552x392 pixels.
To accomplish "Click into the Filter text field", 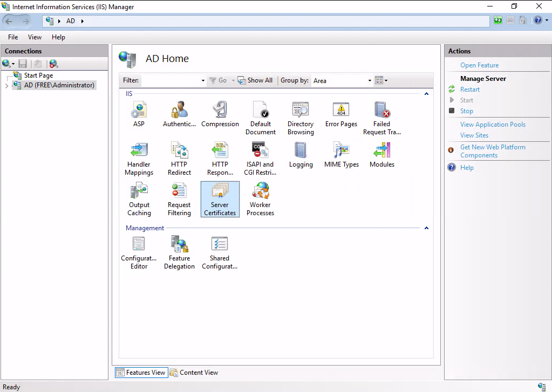I will pyautogui.click(x=171, y=80).
